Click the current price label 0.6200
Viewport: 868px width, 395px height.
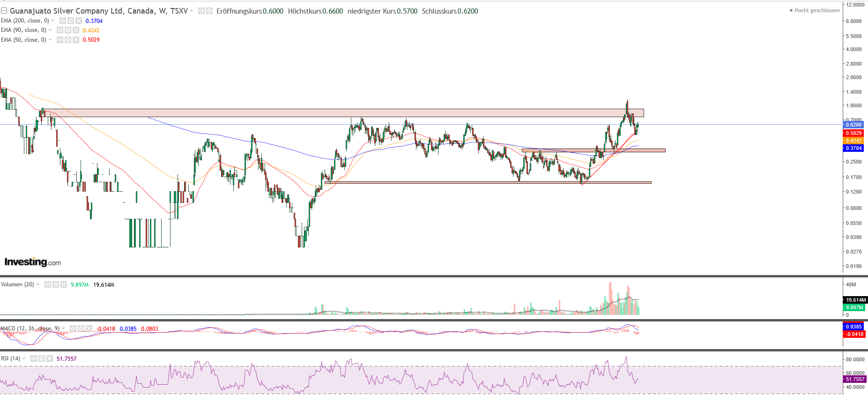[853, 125]
